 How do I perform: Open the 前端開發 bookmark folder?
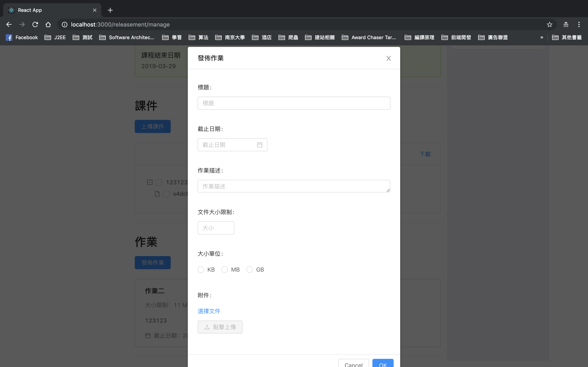click(x=456, y=37)
